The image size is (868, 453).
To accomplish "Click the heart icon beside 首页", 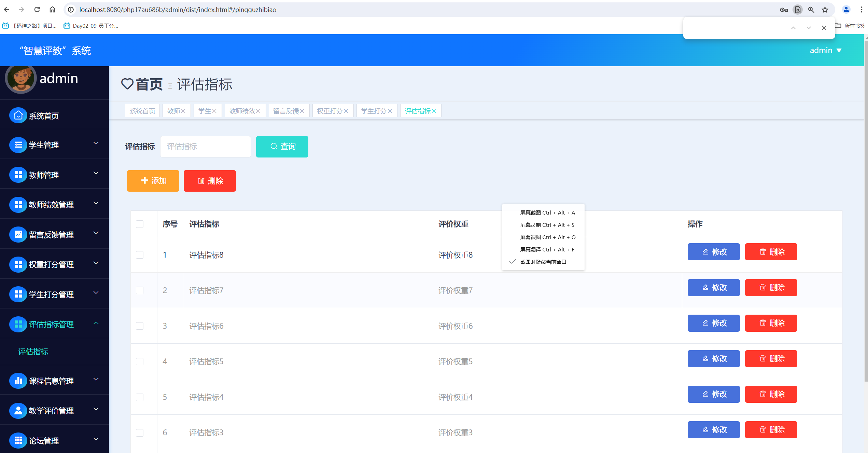I will click(127, 84).
